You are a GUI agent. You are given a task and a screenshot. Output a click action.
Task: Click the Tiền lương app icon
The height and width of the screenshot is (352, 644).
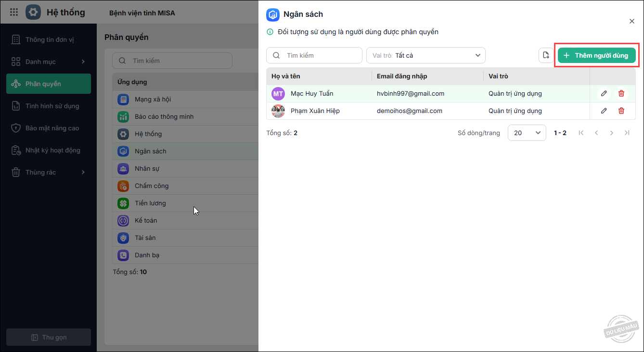[x=123, y=203]
